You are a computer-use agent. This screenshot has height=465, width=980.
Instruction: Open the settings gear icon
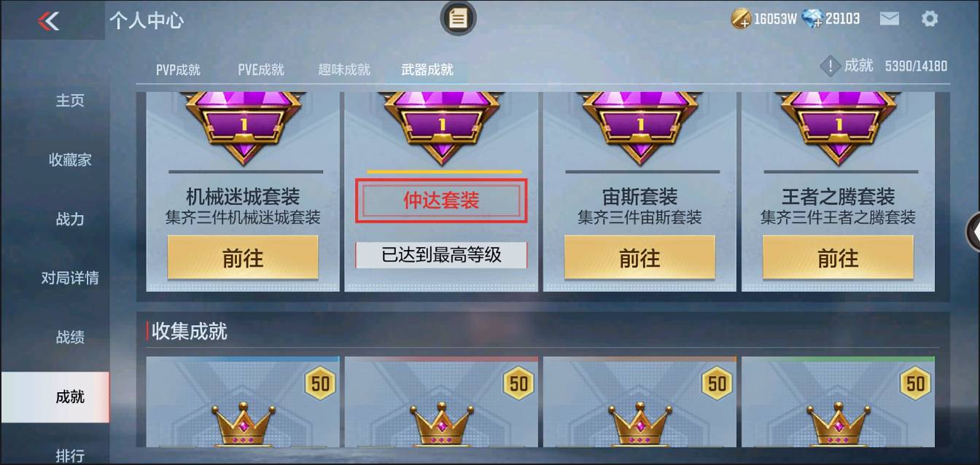coord(930,19)
